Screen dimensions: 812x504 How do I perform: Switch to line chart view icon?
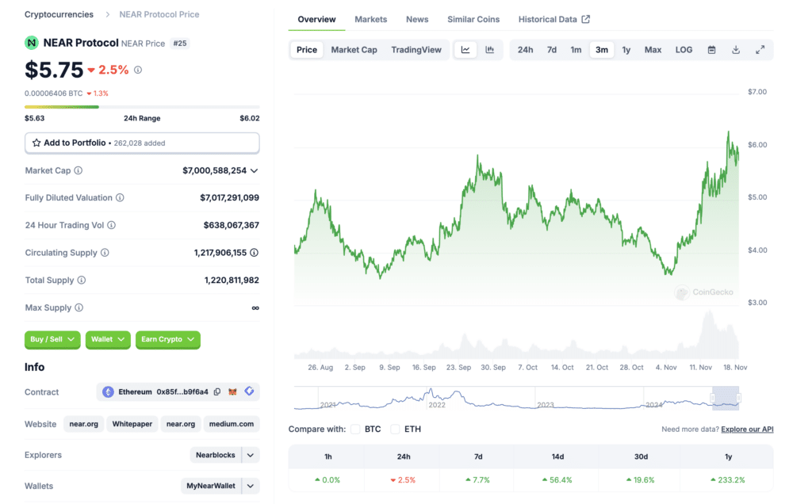click(x=465, y=50)
